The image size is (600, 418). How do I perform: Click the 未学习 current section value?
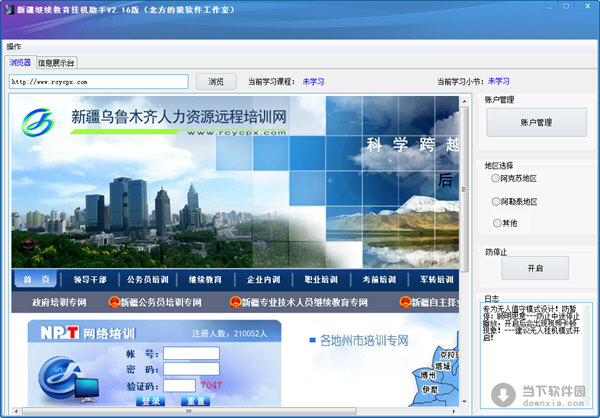point(498,81)
